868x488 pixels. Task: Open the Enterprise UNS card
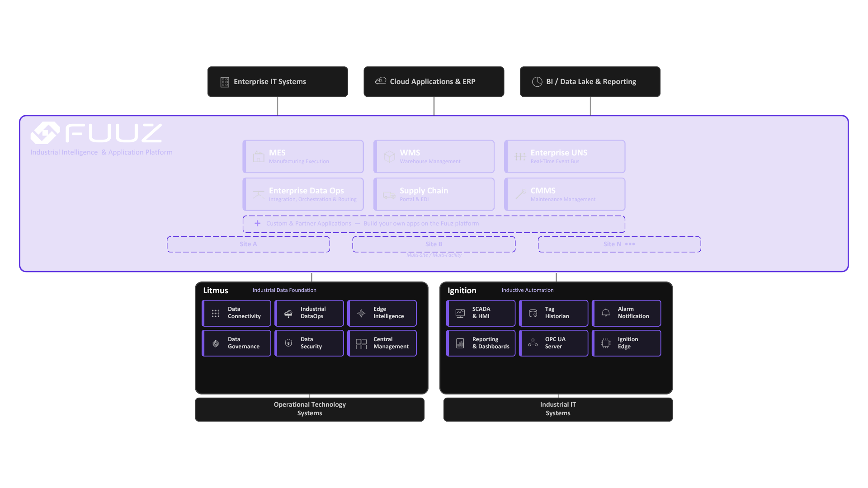pos(565,156)
